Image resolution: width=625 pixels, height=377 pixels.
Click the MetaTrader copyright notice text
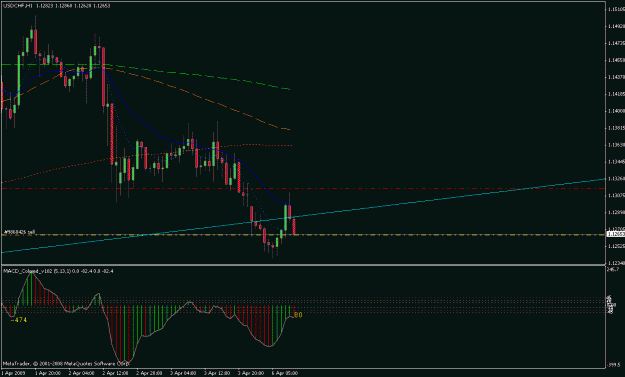(67, 363)
